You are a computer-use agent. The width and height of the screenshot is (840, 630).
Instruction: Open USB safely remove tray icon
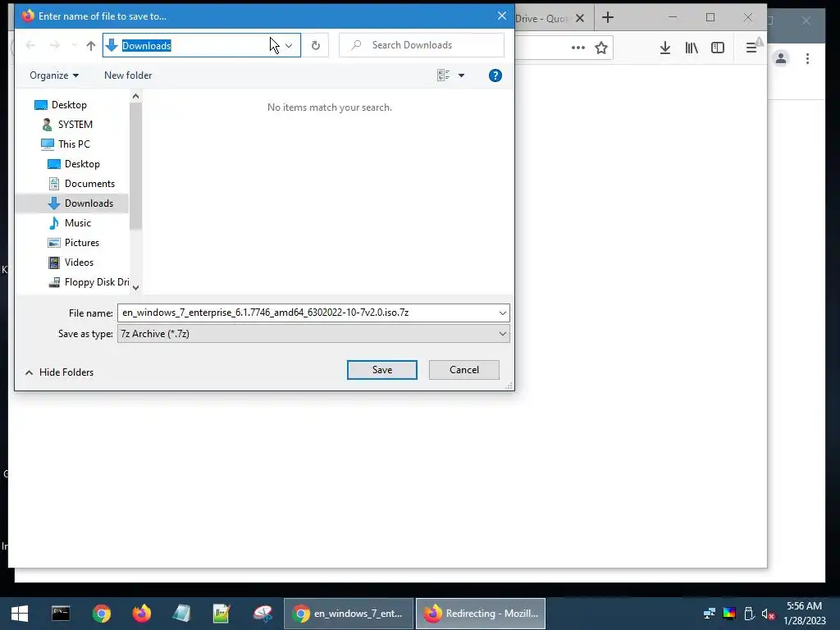(x=749, y=614)
